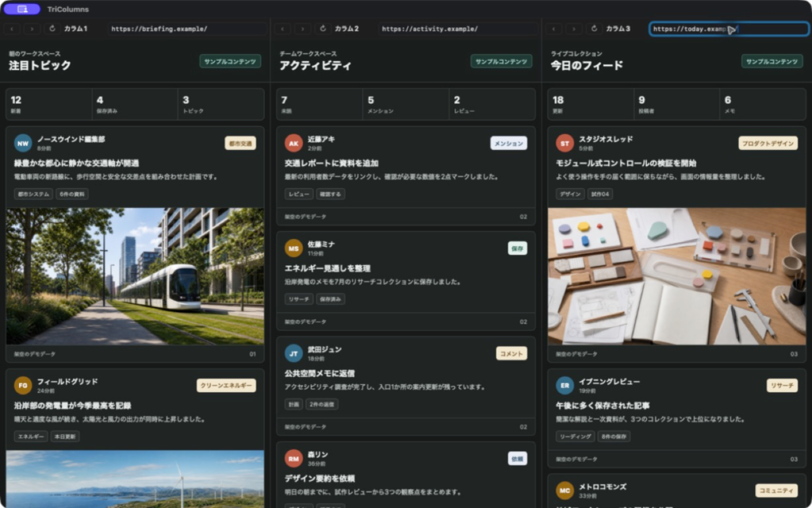Open headline モジュール式コントロールの検証を開始
The height and width of the screenshot is (508, 812).
click(626, 164)
